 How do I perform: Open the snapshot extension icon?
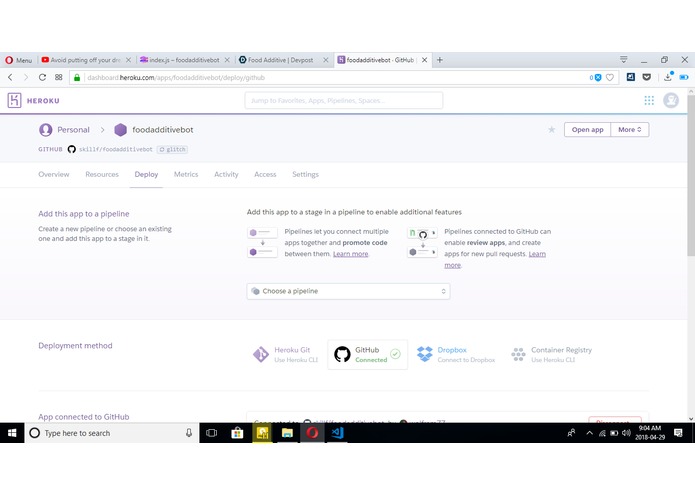pyautogui.click(x=631, y=77)
